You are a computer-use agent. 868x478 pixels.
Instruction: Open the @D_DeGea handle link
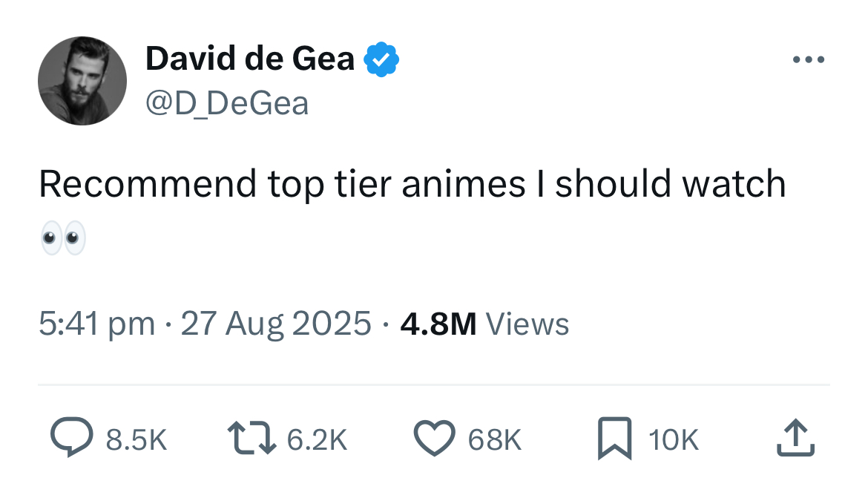226,102
